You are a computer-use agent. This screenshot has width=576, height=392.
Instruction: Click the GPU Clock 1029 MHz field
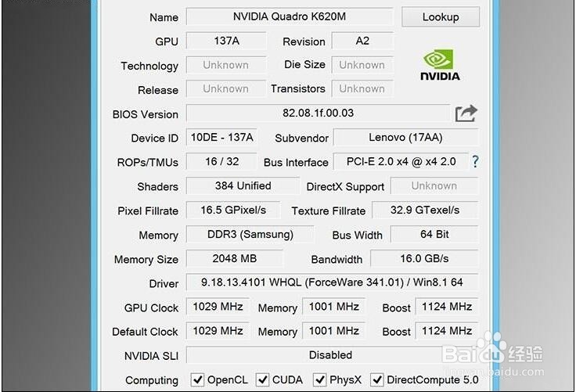pos(217,307)
